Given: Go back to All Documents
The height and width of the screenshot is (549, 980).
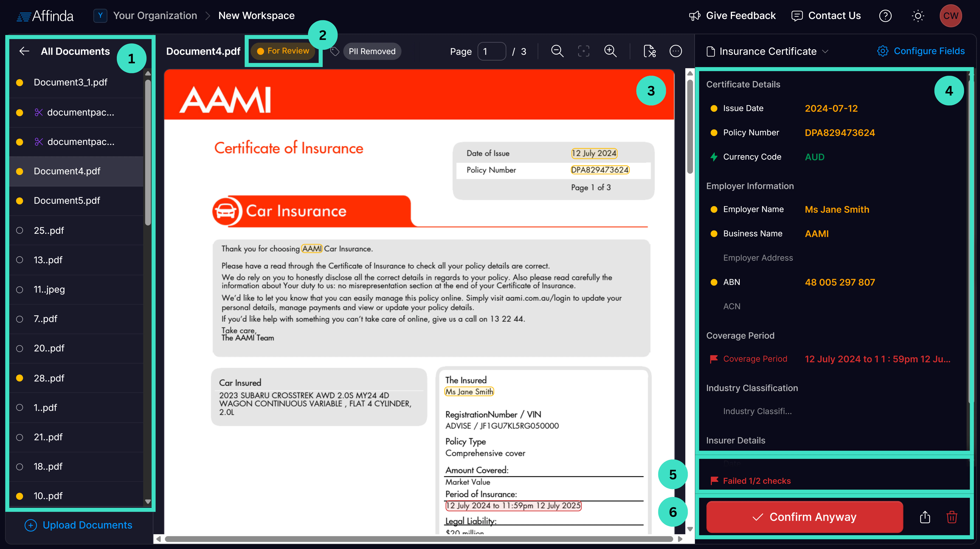Looking at the screenshot, I should coord(24,51).
